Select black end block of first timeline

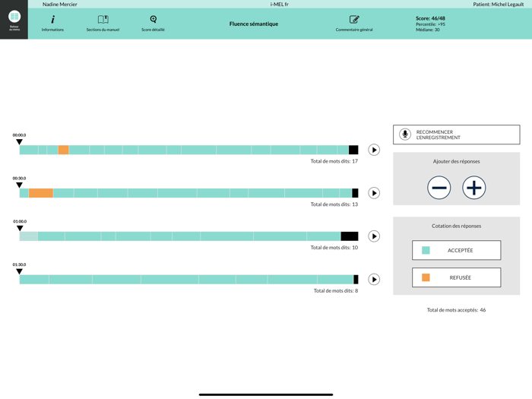pyautogui.click(x=353, y=150)
